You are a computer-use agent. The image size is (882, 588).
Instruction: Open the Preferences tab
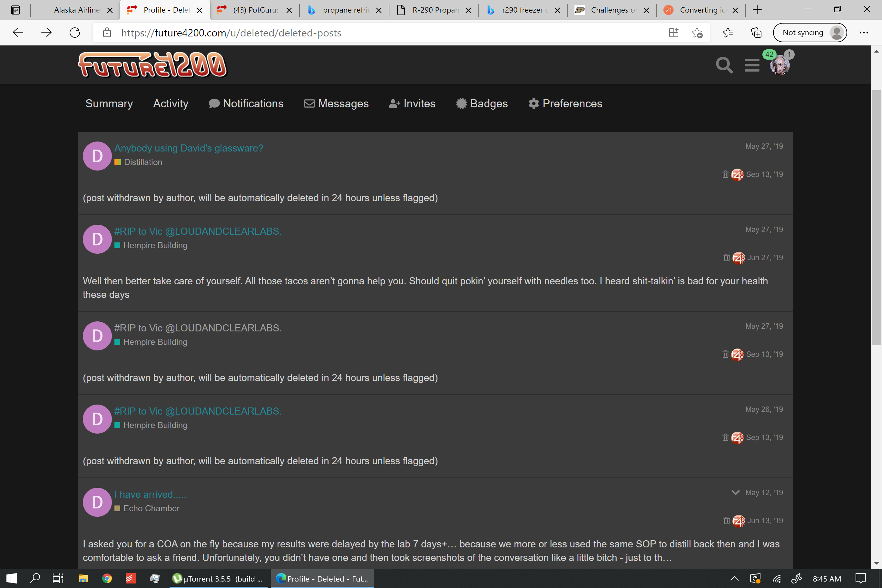[x=565, y=103]
